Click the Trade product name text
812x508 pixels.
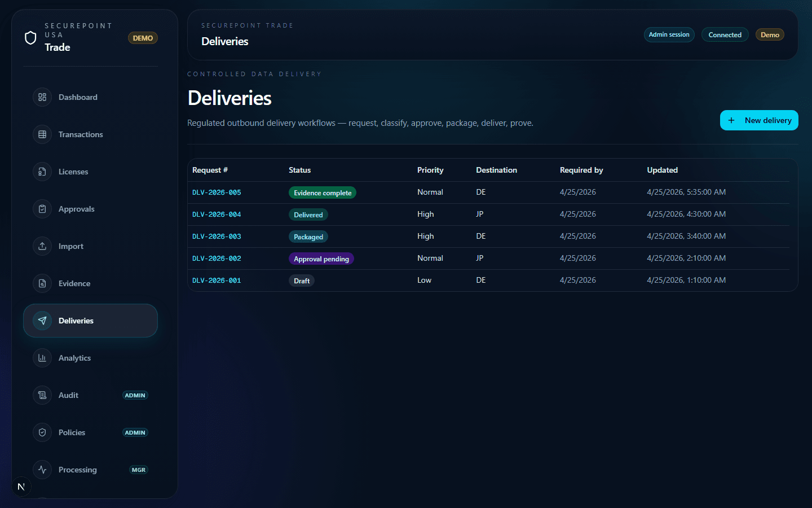pos(58,47)
